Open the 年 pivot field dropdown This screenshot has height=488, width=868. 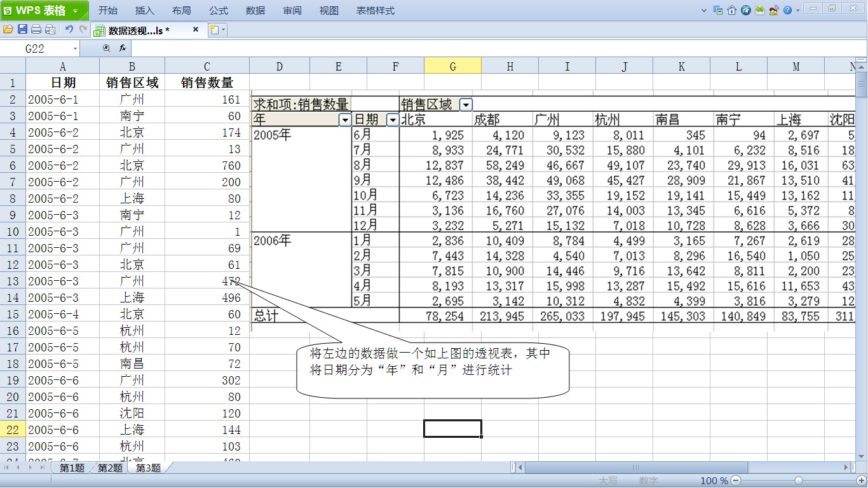point(345,119)
